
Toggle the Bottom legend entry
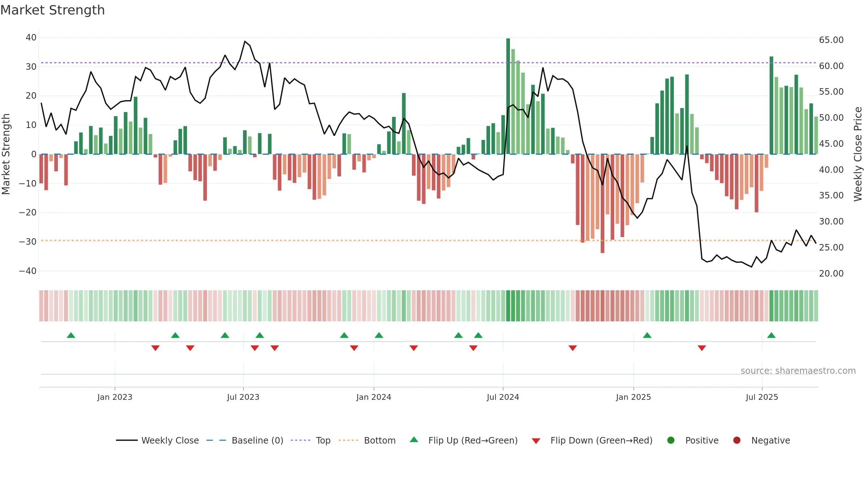point(367,440)
